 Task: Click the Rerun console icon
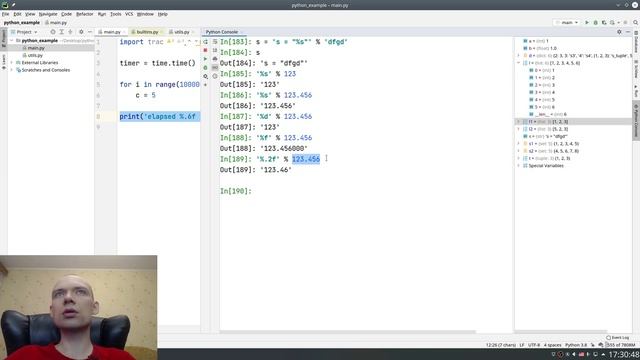click(205, 42)
